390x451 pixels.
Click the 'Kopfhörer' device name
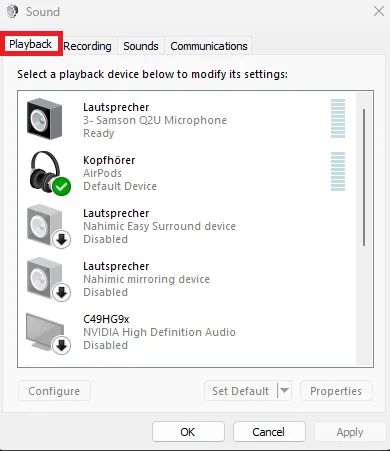(109, 160)
